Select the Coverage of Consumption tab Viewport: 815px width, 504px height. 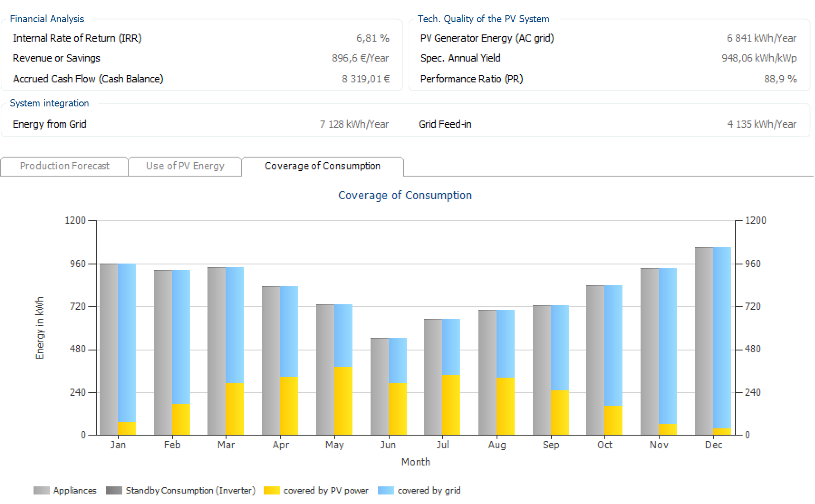(x=322, y=166)
